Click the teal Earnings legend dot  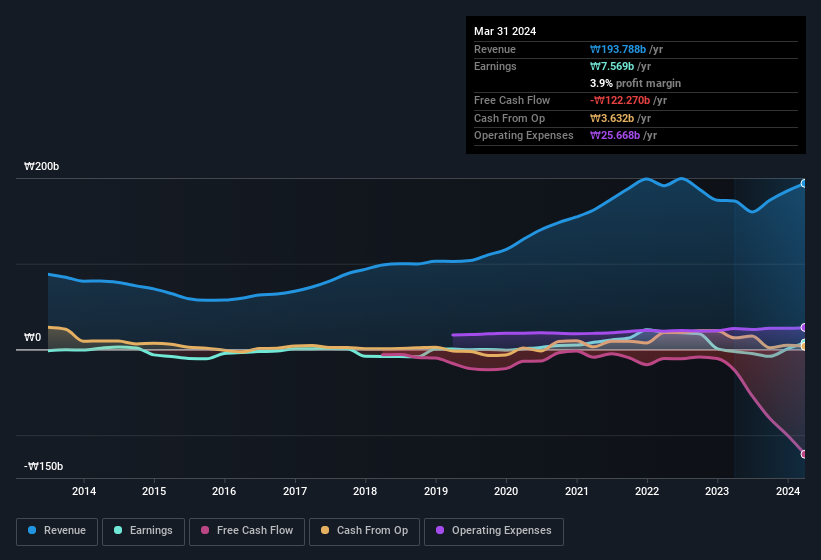coord(119,531)
